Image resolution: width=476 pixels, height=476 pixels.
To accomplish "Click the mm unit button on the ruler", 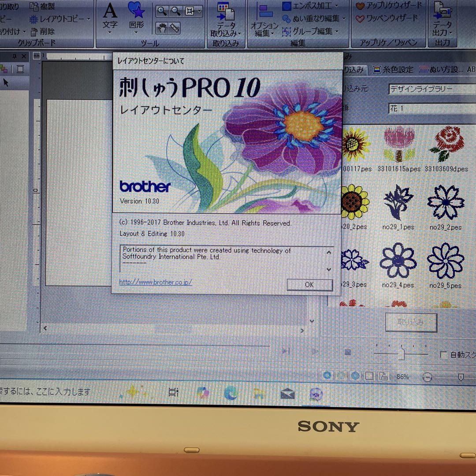I will pyautogui.click(x=37, y=56).
